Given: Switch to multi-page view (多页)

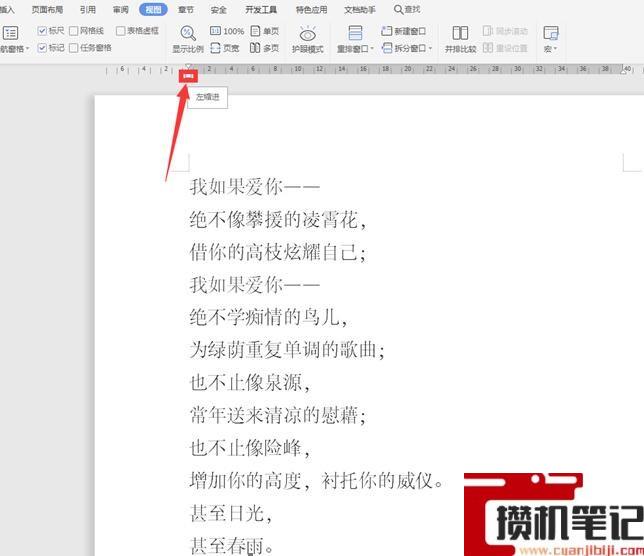Looking at the screenshot, I should click(264, 48).
